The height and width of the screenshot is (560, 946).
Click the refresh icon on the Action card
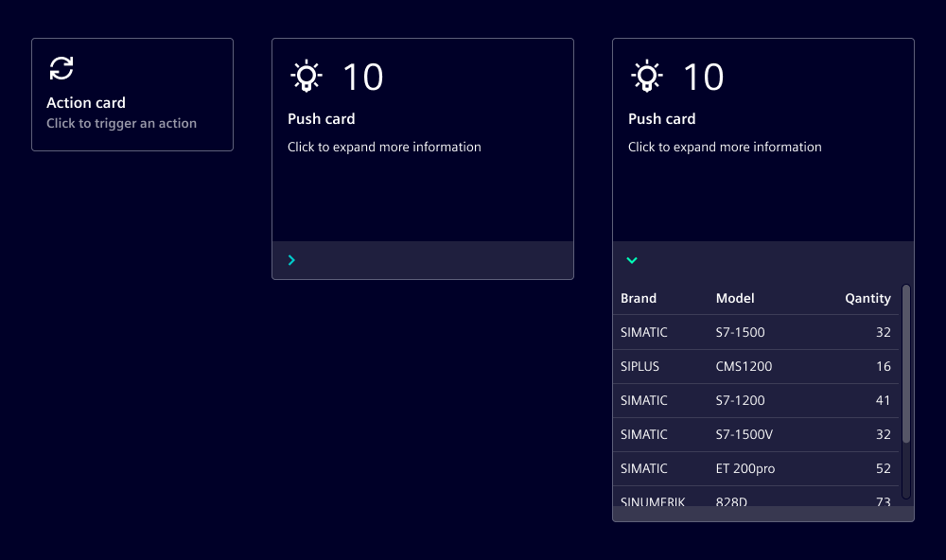click(x=61, y=68)
